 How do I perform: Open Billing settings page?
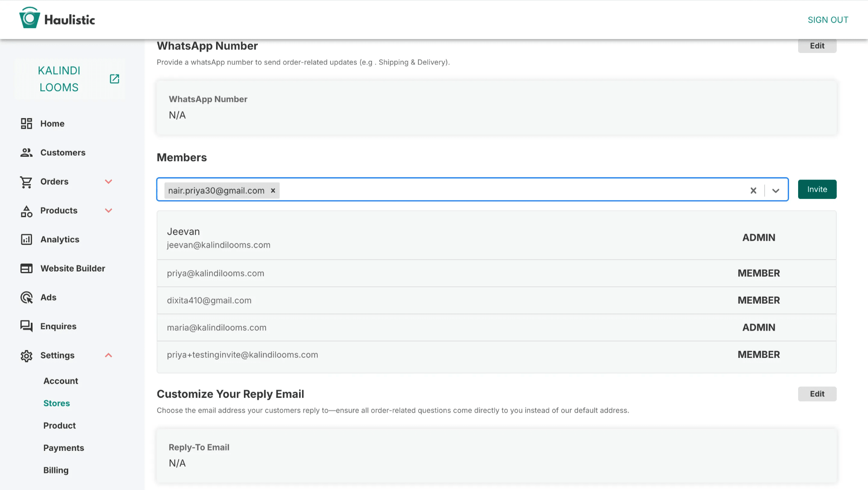[56, 470]
